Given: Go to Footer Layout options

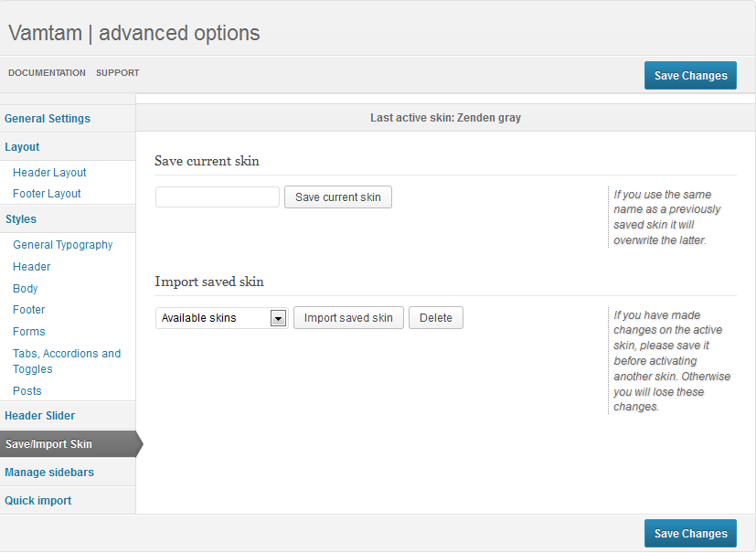Looking at the screenshot, I should click(x=47, y=194).
